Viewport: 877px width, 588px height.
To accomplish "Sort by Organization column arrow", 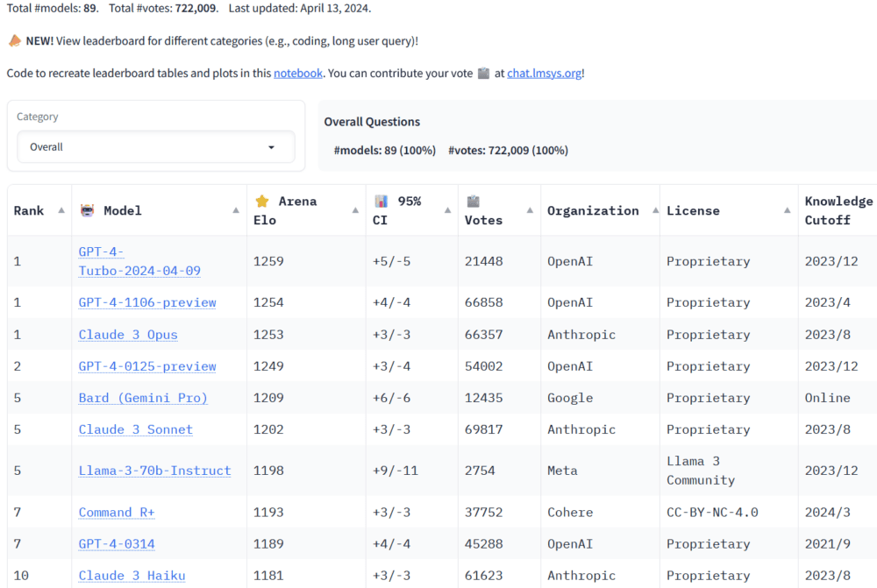I will 655,210.
